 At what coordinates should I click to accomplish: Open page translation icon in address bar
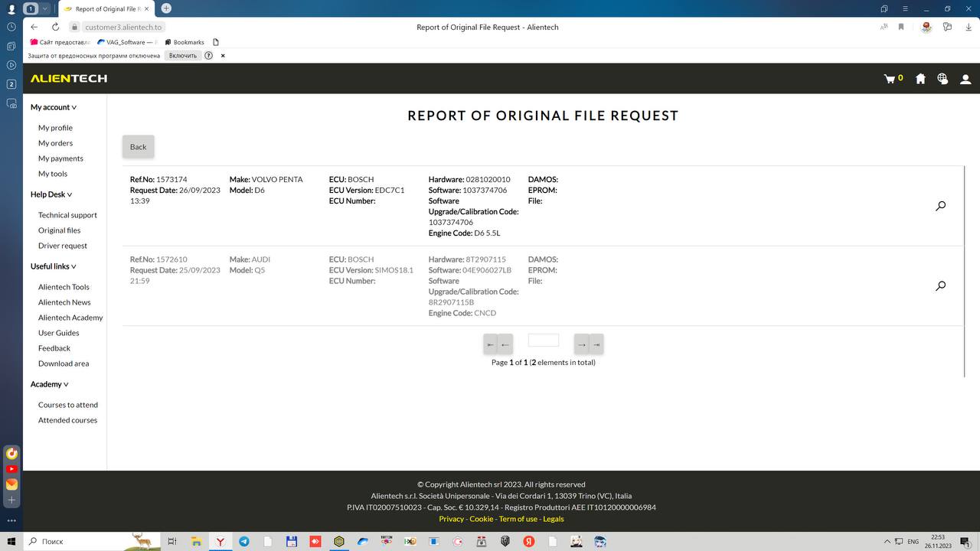coord(884,27)
